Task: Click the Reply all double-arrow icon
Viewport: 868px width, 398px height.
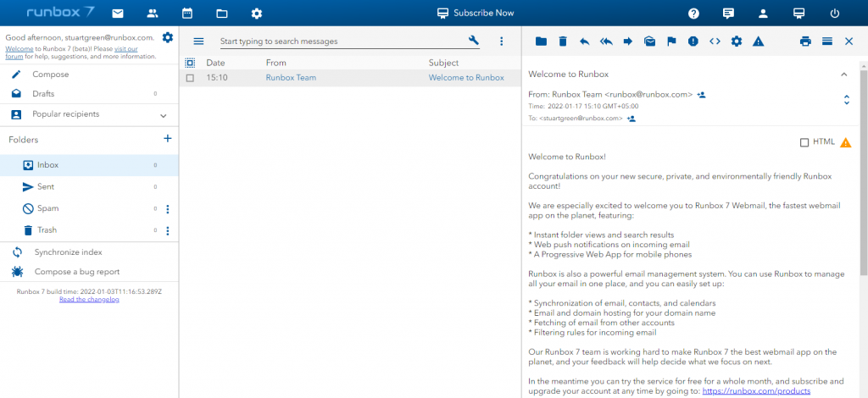Action: point(606,41)
